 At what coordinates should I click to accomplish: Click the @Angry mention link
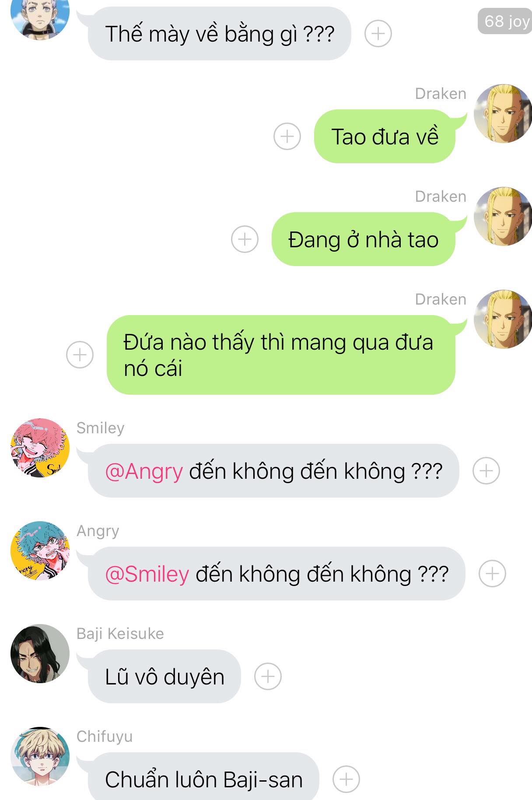144,471
